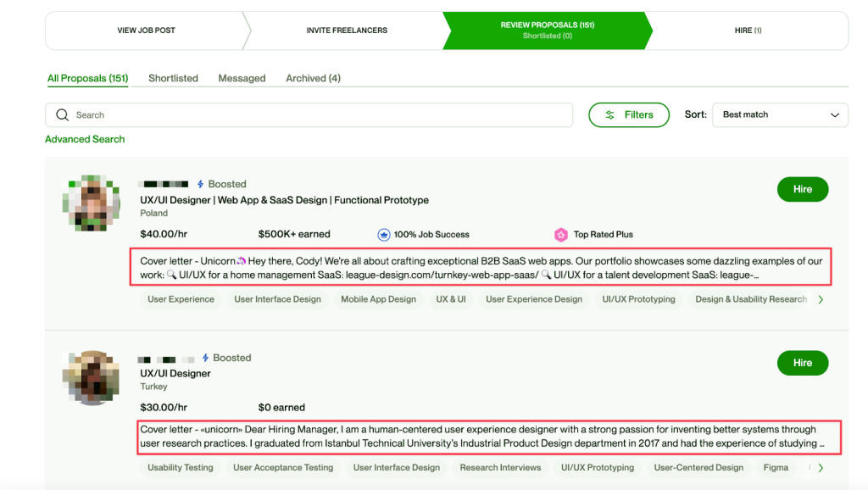This screenshot has width=868, height=490.
Task: Click the Top Rated Plus badge icon
Action: pos(560,235)
